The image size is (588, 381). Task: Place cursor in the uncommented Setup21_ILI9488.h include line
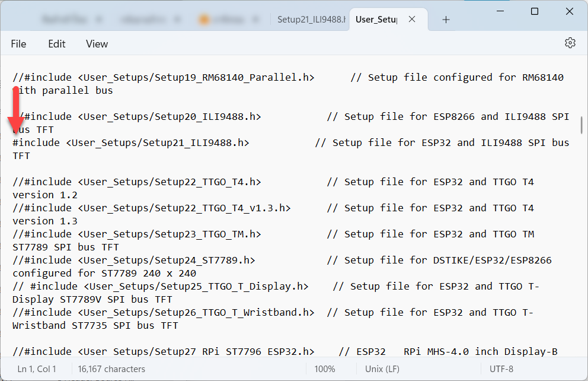[130, 142]
